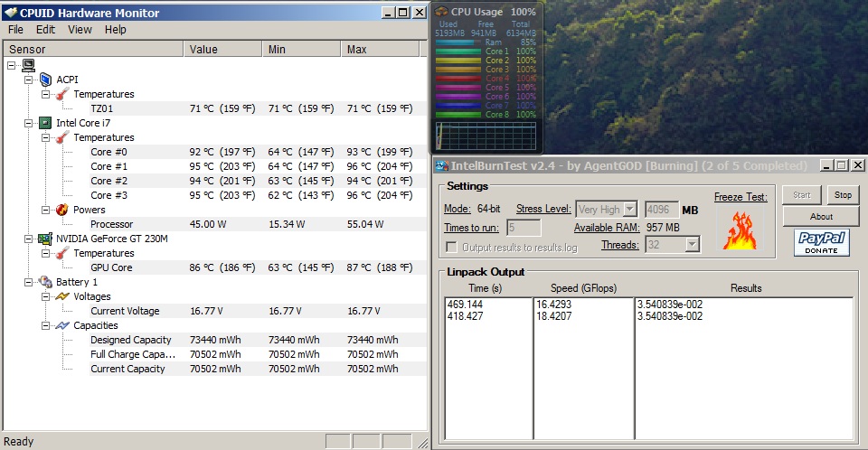The width and height of the screenshot is (868, 450).
Task: Click the Stop button in IntelBurnTest
Action: coord(843,195)
